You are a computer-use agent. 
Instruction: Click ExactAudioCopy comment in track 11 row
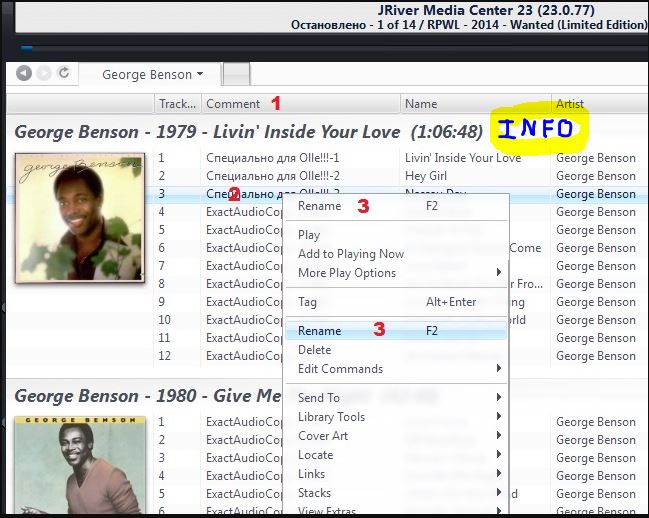[x=244, y=338]
